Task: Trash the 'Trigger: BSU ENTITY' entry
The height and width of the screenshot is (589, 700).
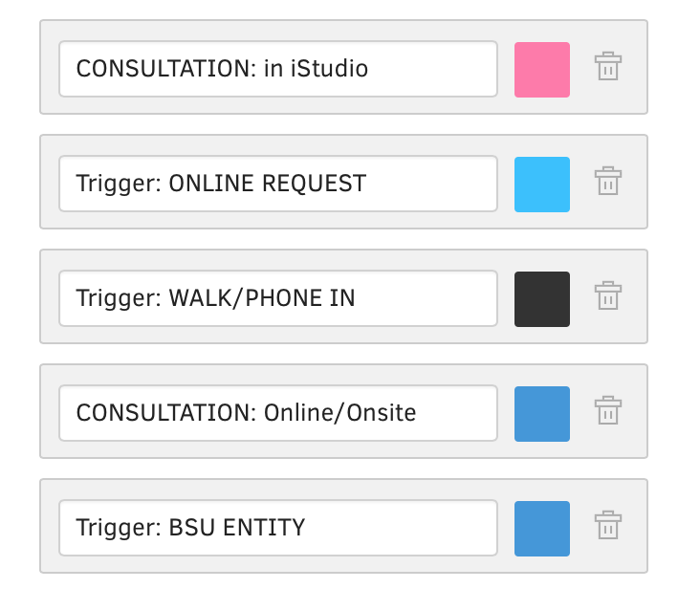Action: 608,526
